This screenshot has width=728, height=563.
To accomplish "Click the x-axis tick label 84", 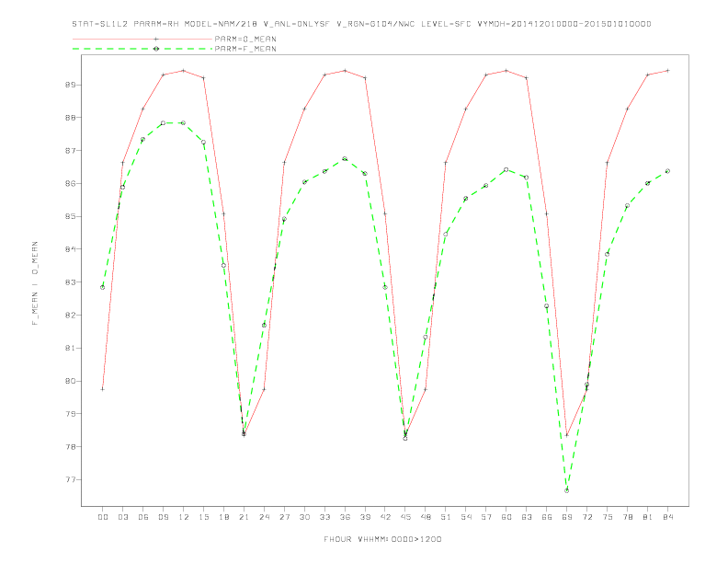I will 667,517.
